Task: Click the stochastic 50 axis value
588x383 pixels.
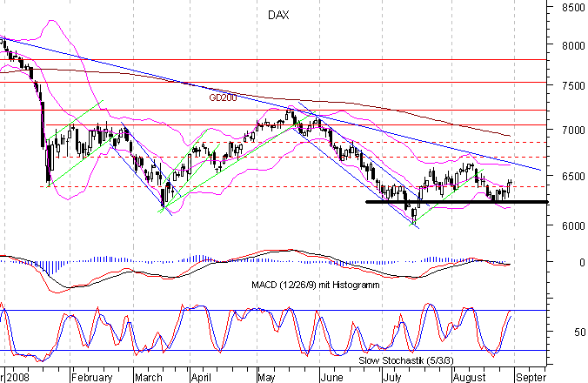Action: [x=579, y=332]
